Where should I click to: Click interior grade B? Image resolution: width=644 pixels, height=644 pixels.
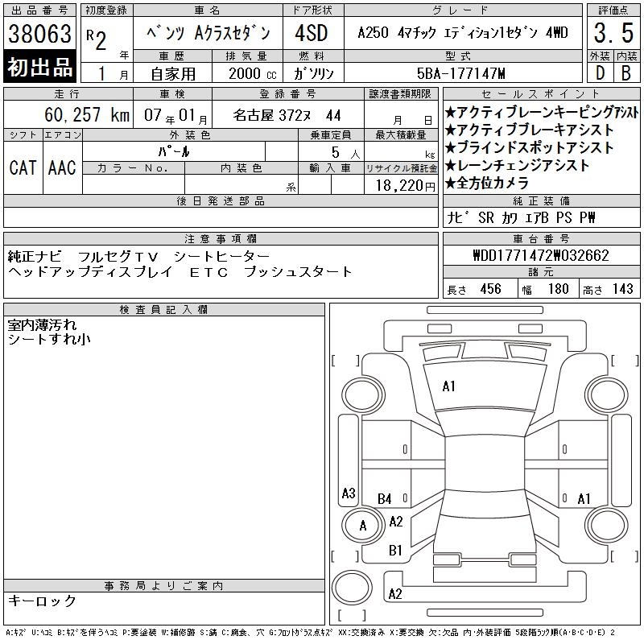[x=626, y=73]
